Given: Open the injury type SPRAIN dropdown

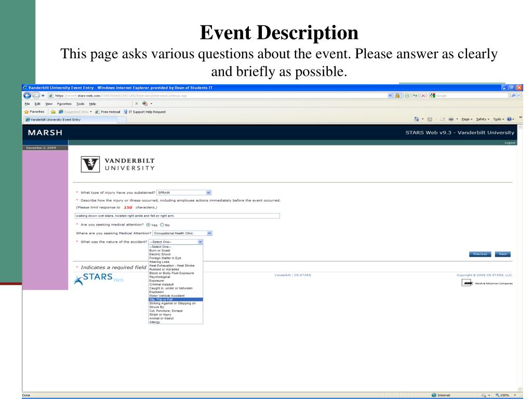Looking at the screenshot, I should pyautogui.click(x=183, y=192).
